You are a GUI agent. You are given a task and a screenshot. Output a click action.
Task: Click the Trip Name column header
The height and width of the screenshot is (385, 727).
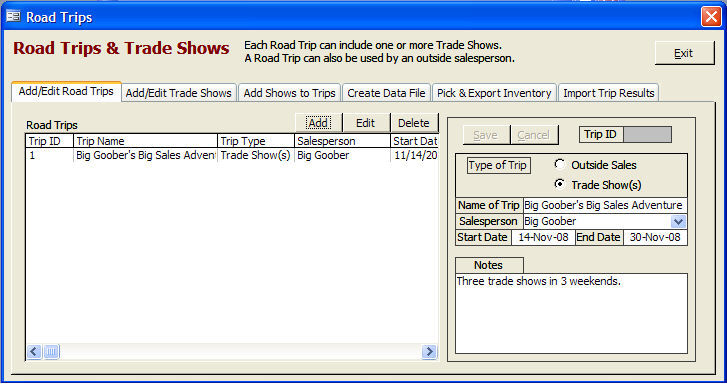point(146,141)
